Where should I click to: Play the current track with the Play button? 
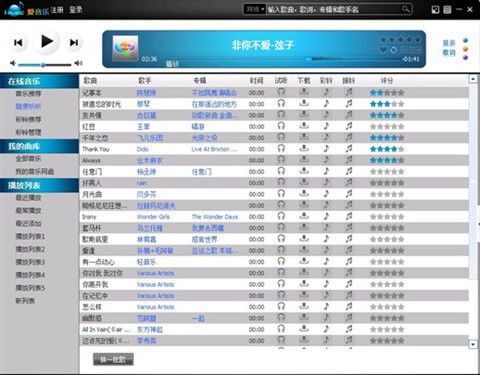(x=47, y=42)
